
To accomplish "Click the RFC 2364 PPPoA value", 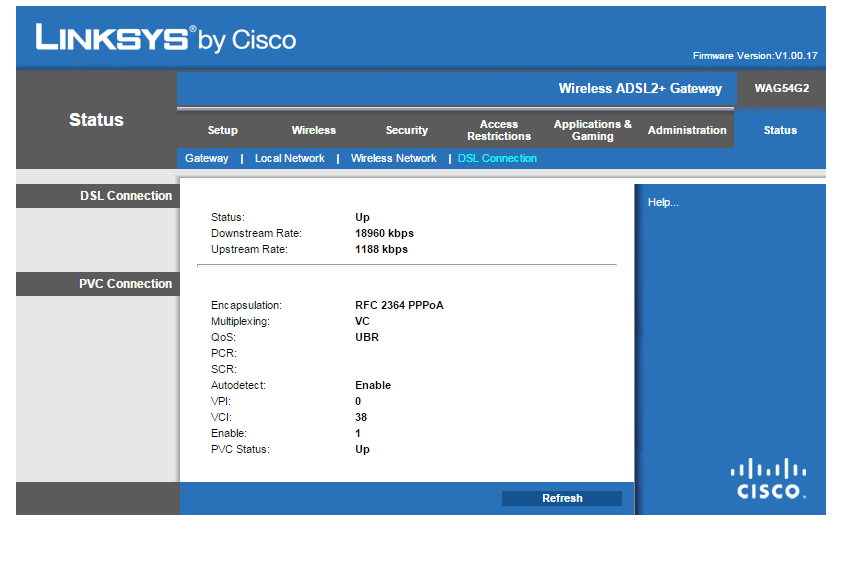I will (x=399, y=306).
